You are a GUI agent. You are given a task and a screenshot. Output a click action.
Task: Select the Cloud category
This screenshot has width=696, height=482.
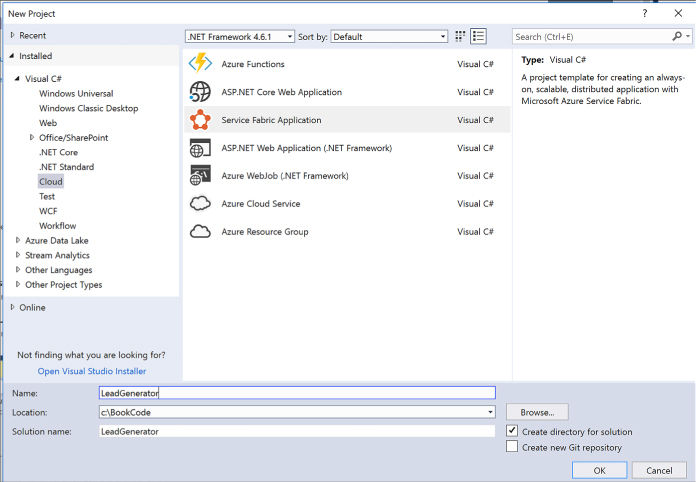[x=51, y=182]
